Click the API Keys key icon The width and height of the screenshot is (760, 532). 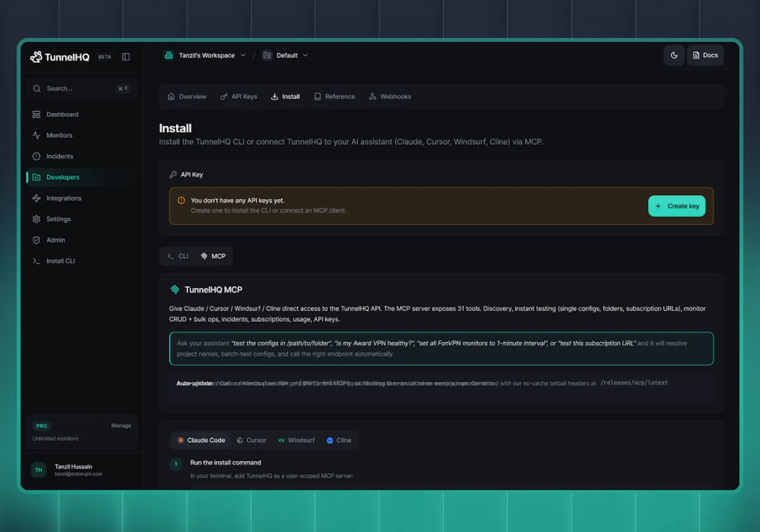tap(224, 96)
